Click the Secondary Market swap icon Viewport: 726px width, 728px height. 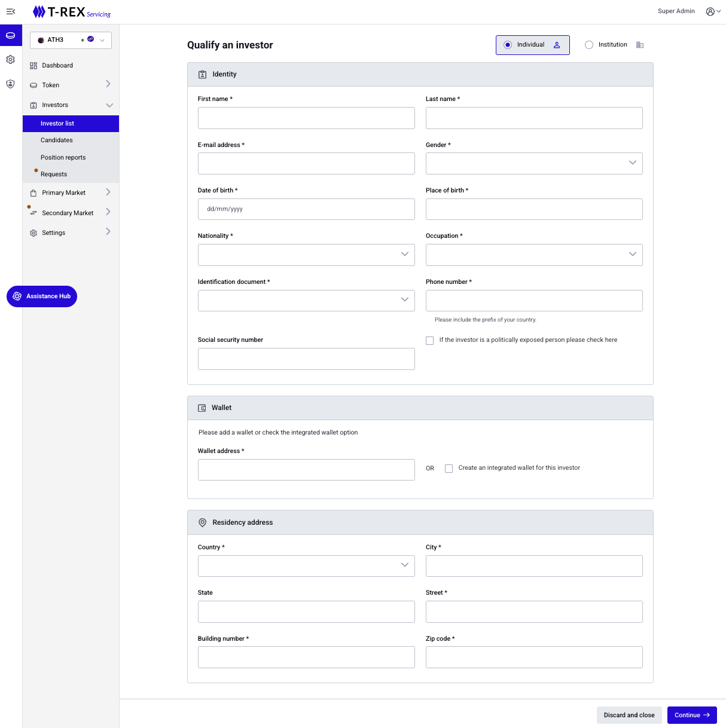(33, 213)
